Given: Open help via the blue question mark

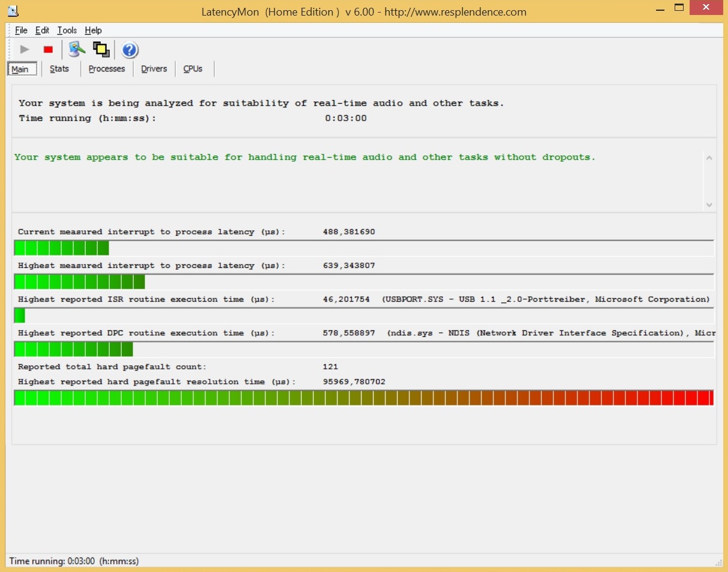Looking at the screenshot, I should tap(130, 50).
